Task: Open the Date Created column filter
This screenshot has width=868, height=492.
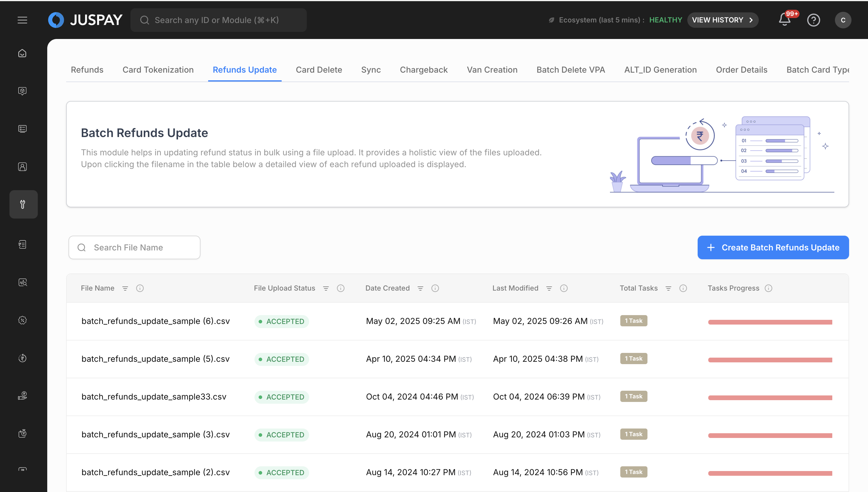Action: (420, 288)
